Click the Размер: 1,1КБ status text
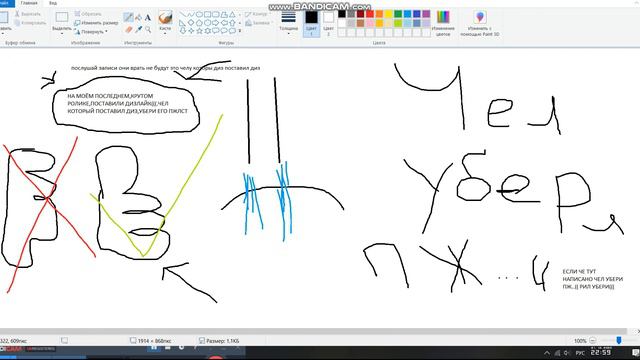The image size is (640, 360). click(222, 341)
